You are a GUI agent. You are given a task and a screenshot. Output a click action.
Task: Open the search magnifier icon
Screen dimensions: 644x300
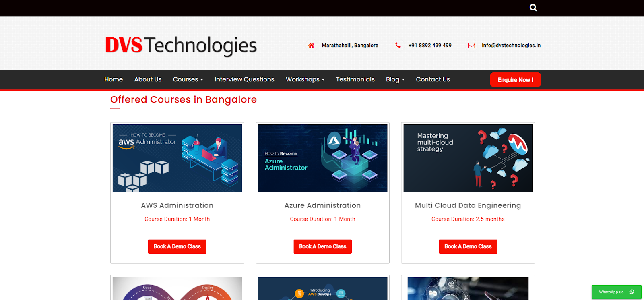tap(533, 8)
